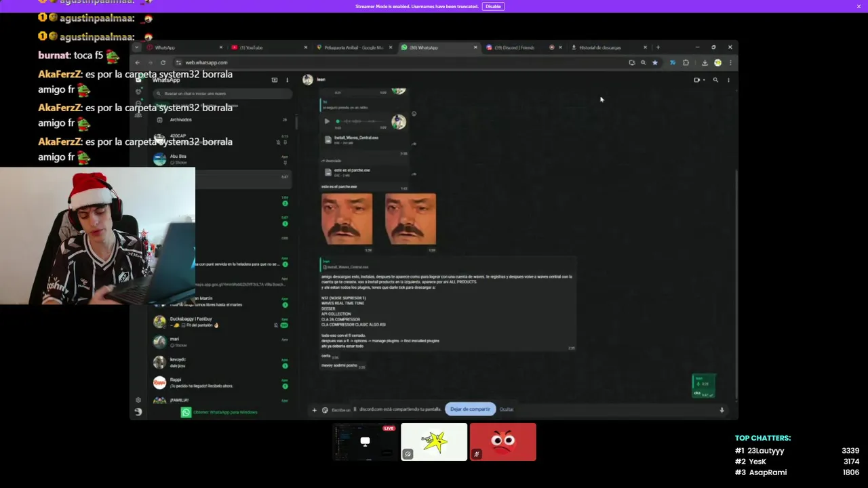This screenshot has width=868, height=488.
Task: Disable Streamer Mode in the top banner
Action: coord(493,6)
